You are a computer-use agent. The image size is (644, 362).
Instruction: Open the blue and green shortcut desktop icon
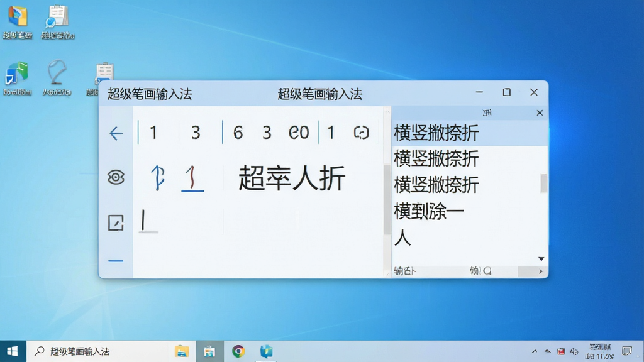point(17,79)
